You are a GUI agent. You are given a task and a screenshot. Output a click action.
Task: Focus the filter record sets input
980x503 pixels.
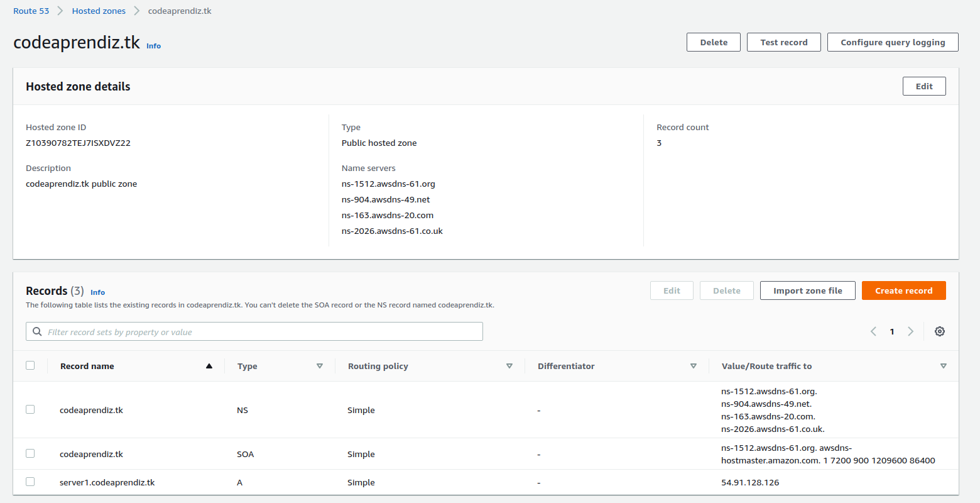tap(254, 331)
